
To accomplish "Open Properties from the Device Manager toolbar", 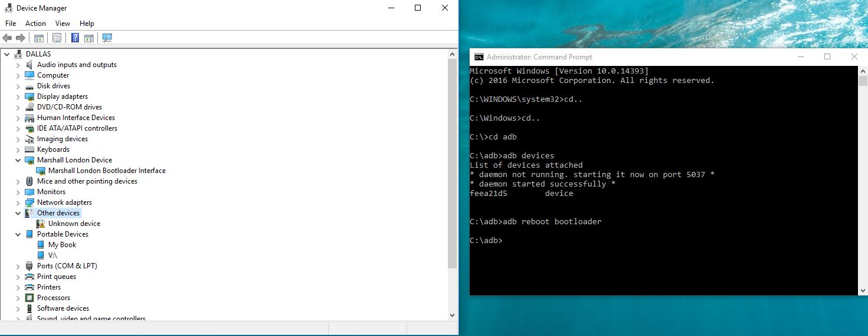I will pos(57,38).
